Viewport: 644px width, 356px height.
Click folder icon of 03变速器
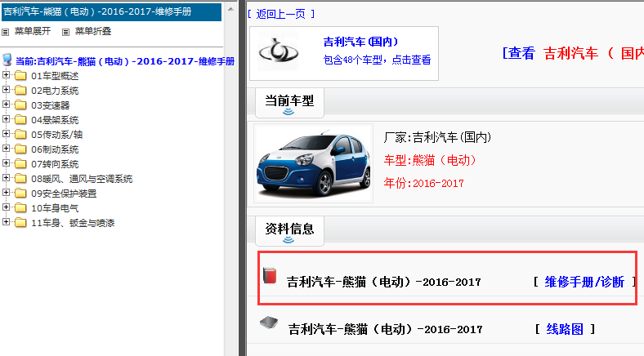click(x=20, y=105)
